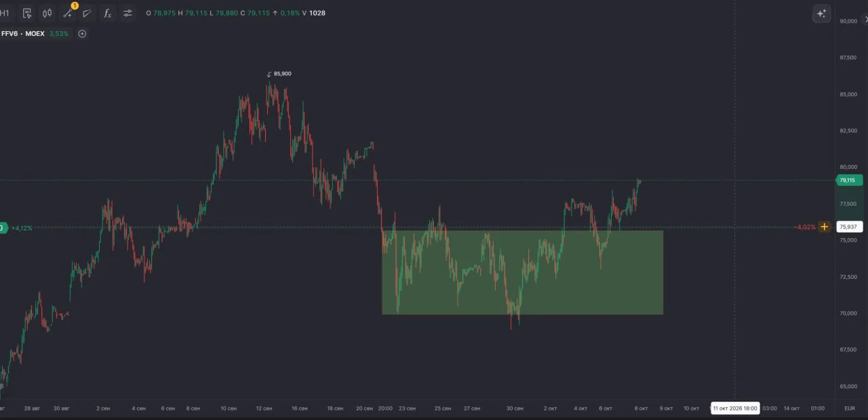
Task: Click the 11 окт 2026 18:00 date label
Action: point(734,408)
